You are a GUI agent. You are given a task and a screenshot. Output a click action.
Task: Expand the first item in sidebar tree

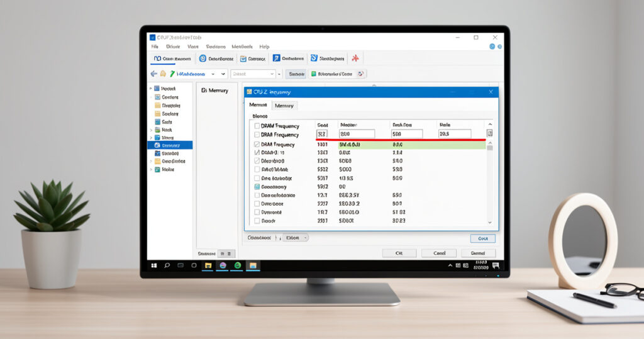pos(151,88)
